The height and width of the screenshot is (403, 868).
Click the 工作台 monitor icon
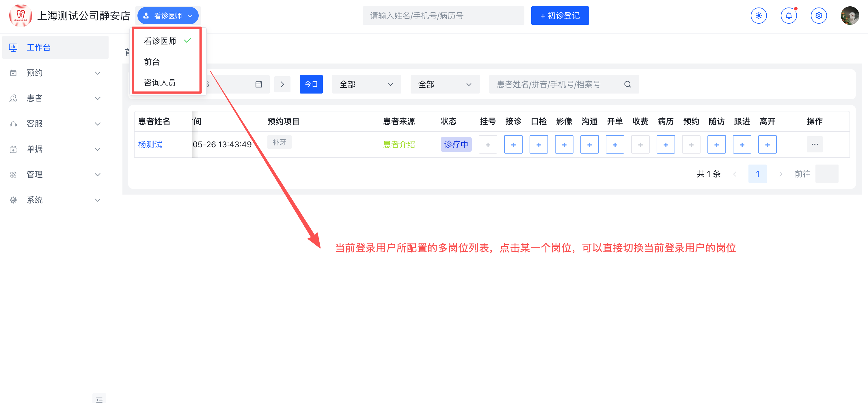coord(13,47)
